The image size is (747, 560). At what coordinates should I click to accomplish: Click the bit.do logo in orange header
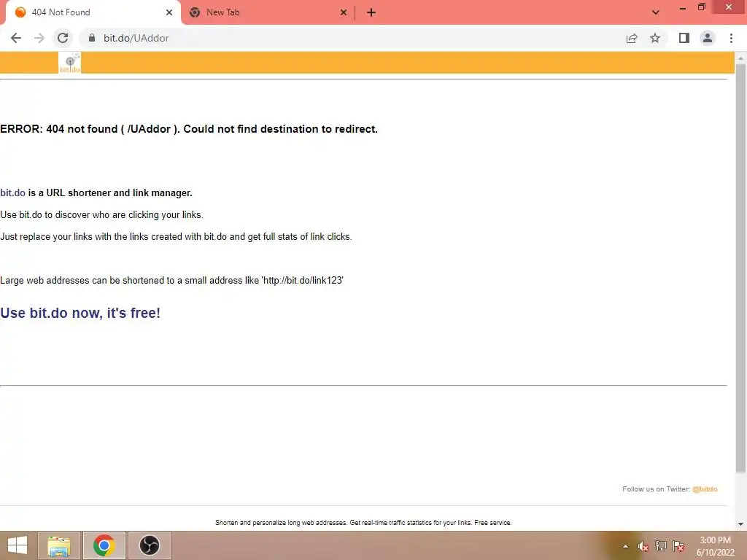coord(69,63)
